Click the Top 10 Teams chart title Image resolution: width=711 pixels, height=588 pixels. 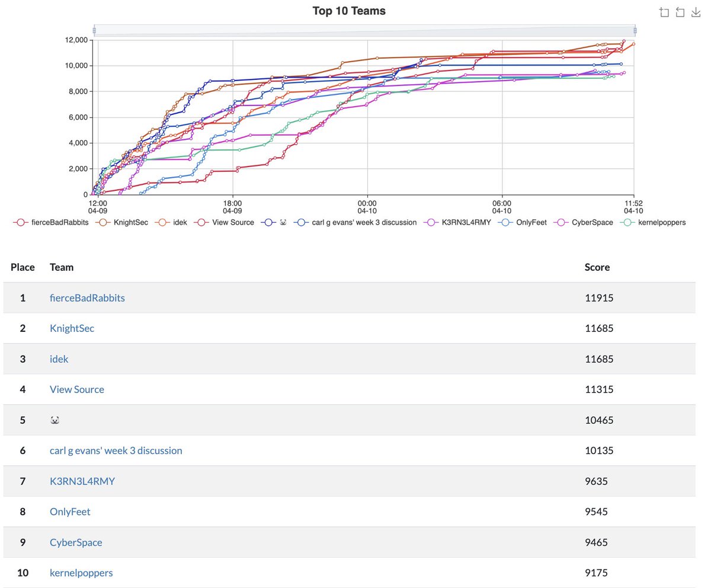(349, 11)
